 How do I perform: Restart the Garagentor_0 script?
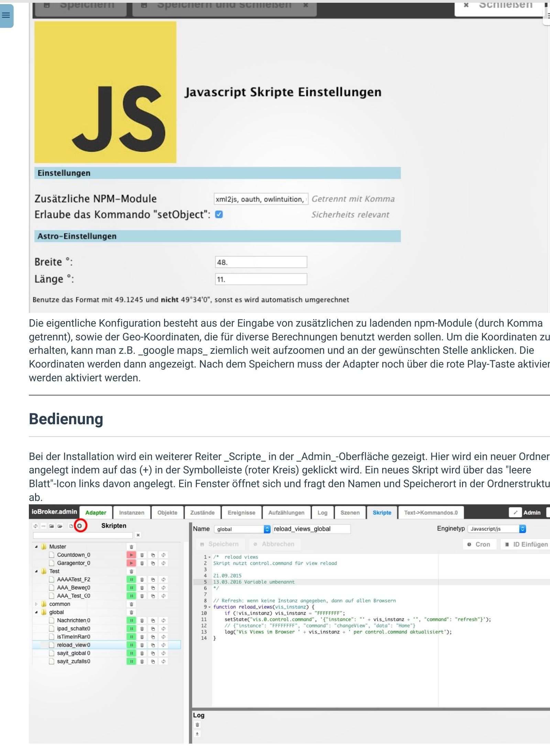tap(164, 563)
